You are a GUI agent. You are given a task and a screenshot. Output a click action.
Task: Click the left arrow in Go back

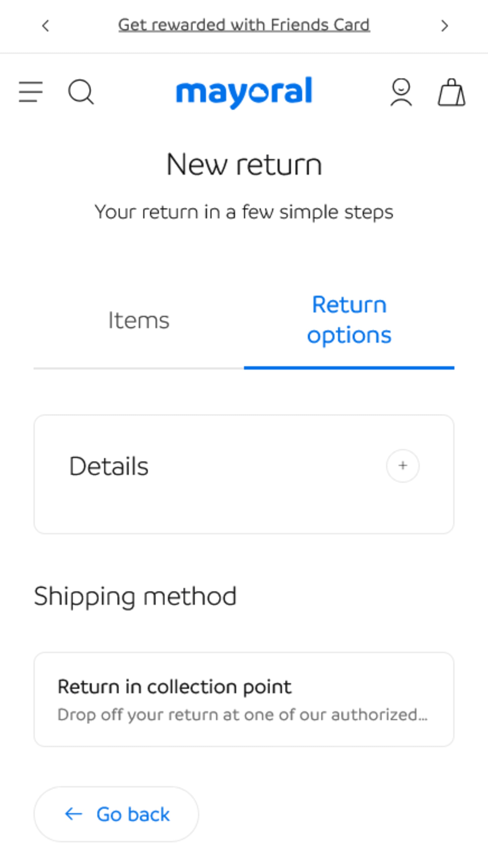(73, 814)
